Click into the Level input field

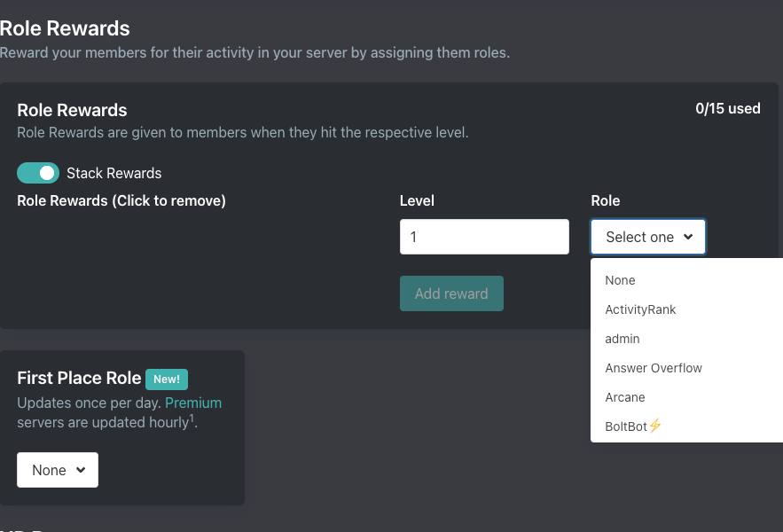tap(483, 237)
